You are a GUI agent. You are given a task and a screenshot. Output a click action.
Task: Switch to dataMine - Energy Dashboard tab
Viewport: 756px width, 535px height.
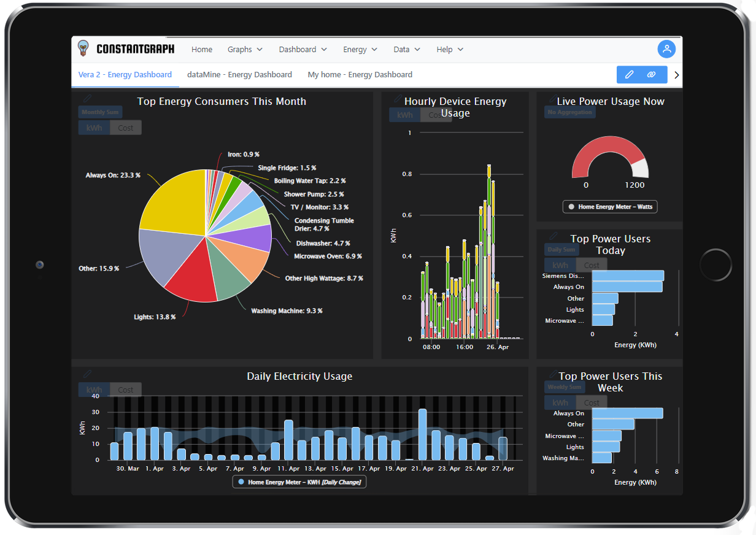(239, 75)
